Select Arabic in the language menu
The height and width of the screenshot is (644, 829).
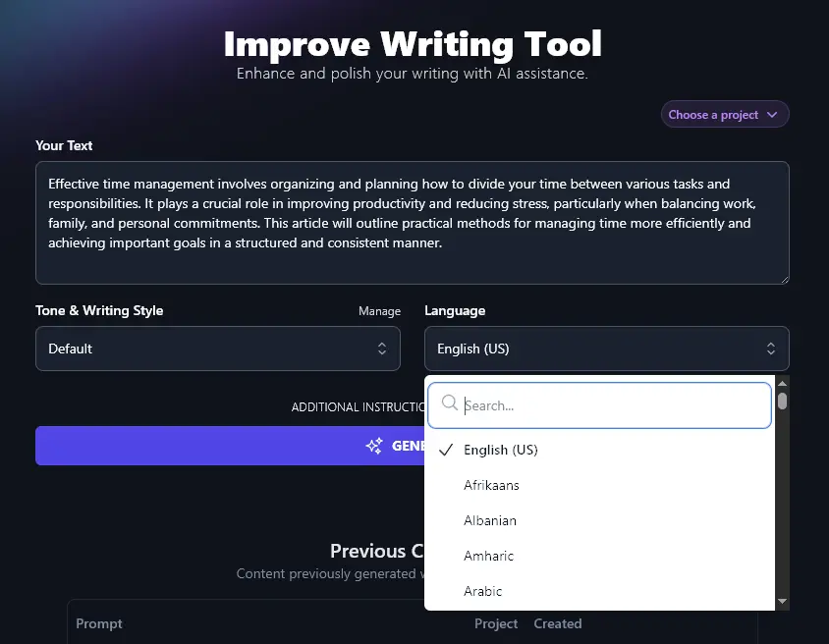coord(483,591)
